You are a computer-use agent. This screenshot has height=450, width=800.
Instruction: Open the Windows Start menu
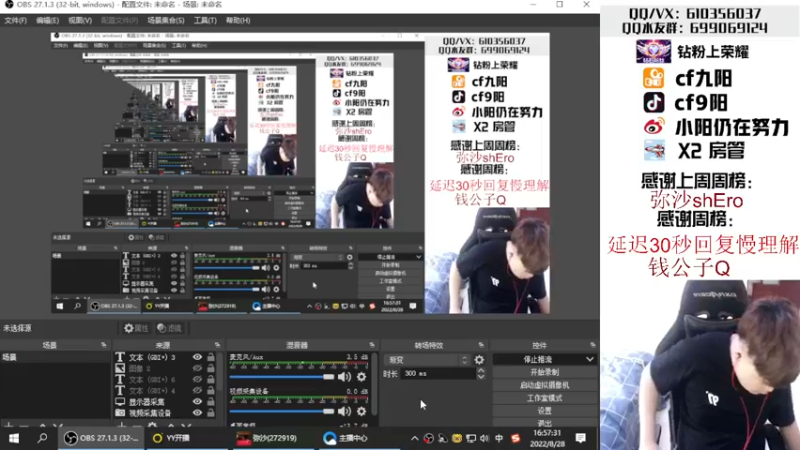pos(14,438)
